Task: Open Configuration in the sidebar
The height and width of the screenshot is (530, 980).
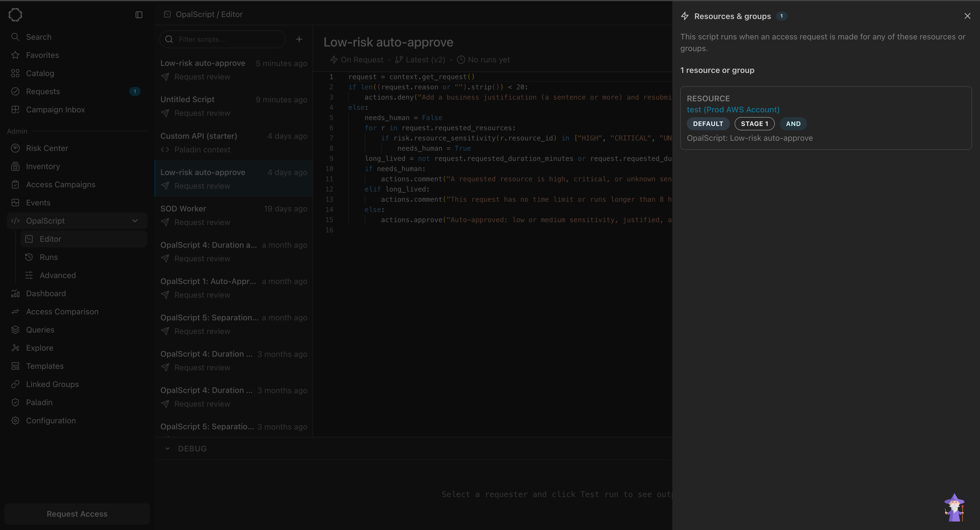Action: coord(77,421)
